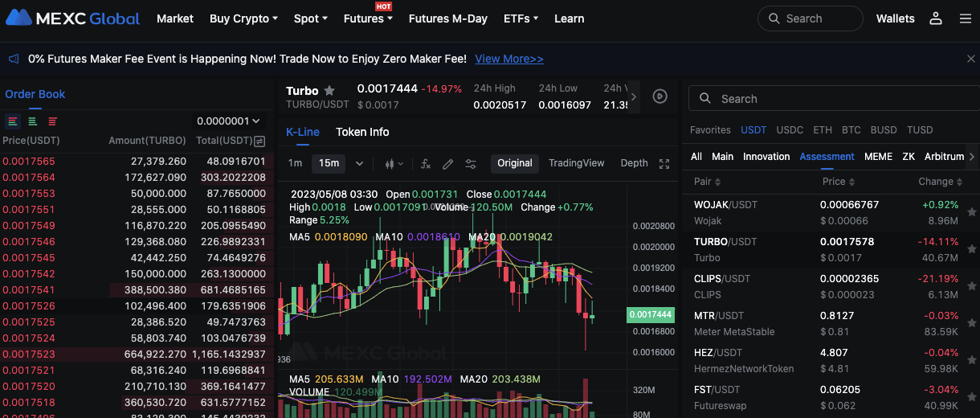Play the tutorial video circle icon
Viewport: 980px width, 418px height.
(x=659, y=96)
